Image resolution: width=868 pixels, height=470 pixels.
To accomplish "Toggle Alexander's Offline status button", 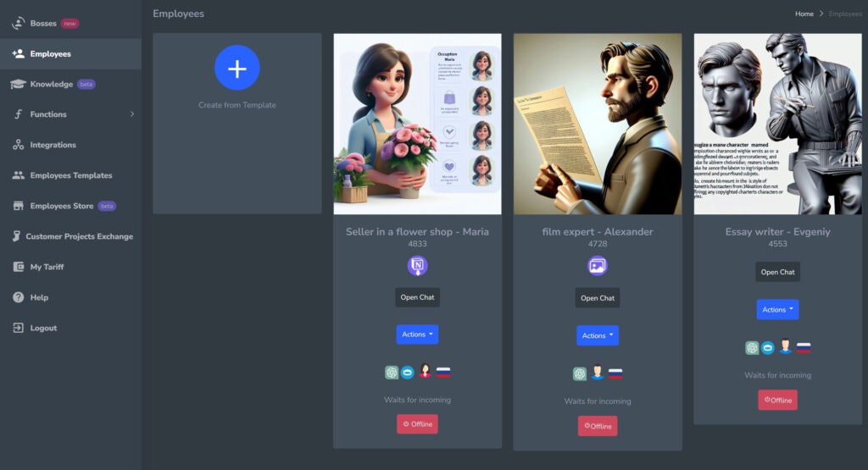I will click(598, 426).
